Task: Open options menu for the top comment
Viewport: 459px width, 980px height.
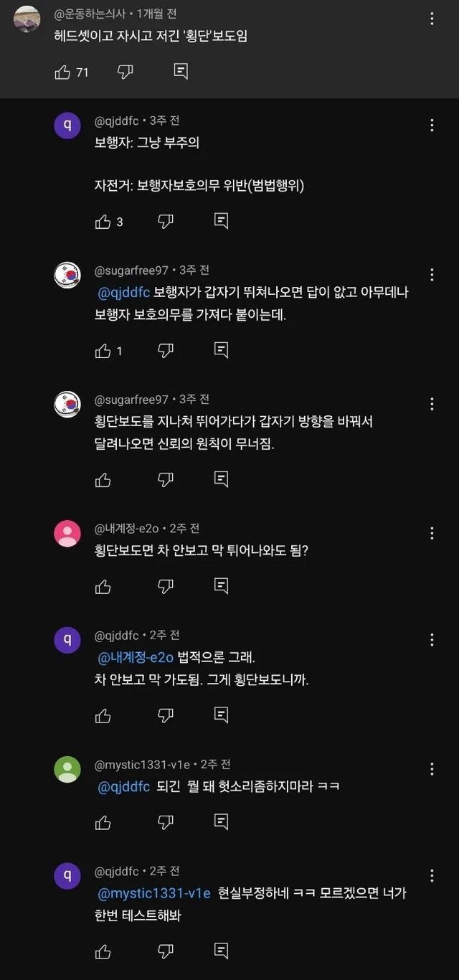Action: click(x=432, y=19)
